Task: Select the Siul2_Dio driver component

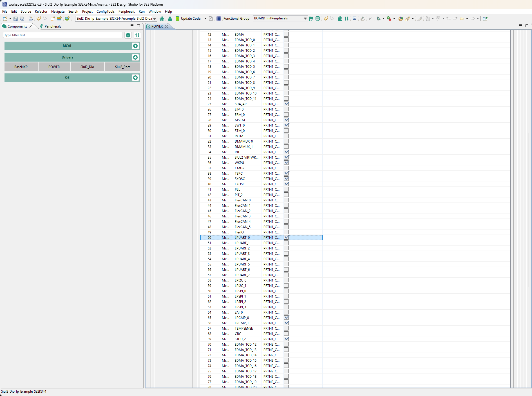Action: 87,67
